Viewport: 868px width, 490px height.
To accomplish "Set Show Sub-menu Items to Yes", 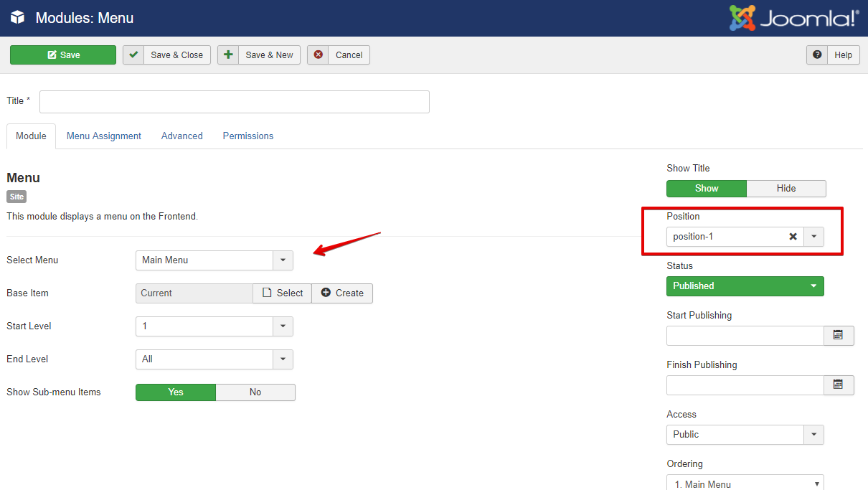I will pos(176,392).
